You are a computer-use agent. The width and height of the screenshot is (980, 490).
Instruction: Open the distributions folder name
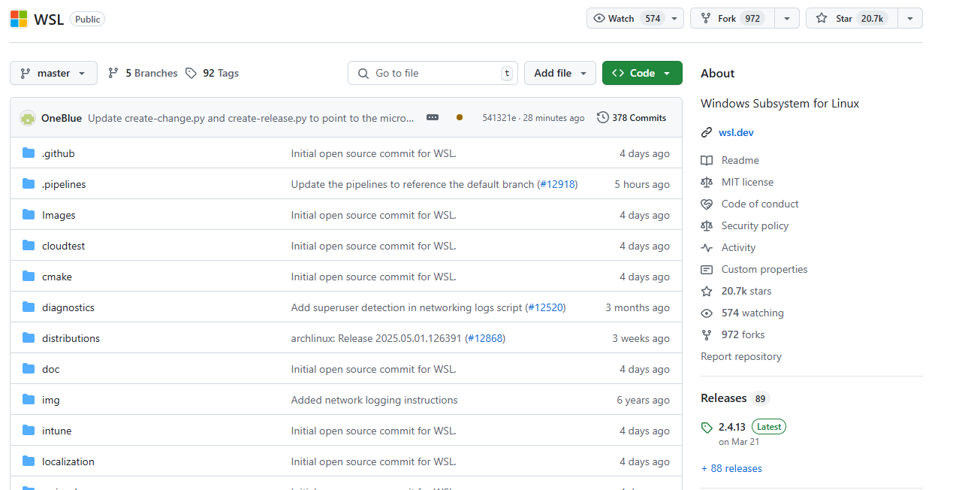(71, 338)
